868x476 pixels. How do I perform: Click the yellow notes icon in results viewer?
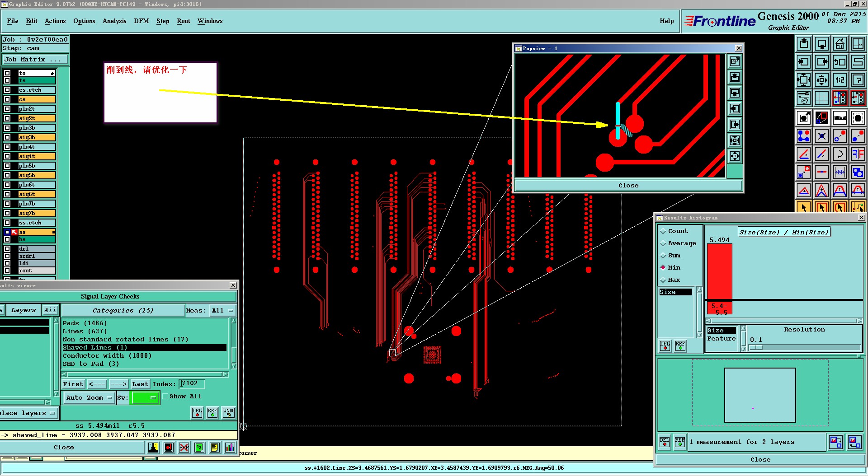coord(214,448)
